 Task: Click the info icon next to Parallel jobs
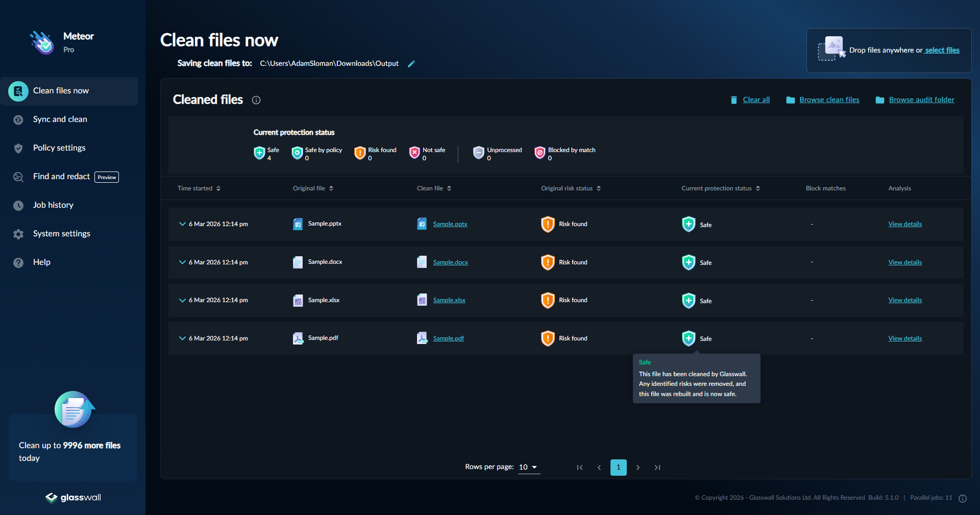coord(963,499)
